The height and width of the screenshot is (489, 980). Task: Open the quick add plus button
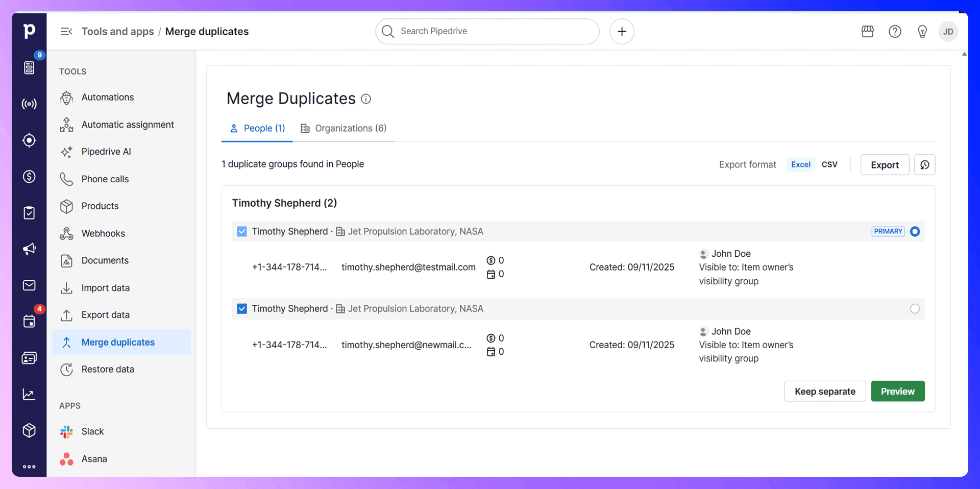[622, 32]
